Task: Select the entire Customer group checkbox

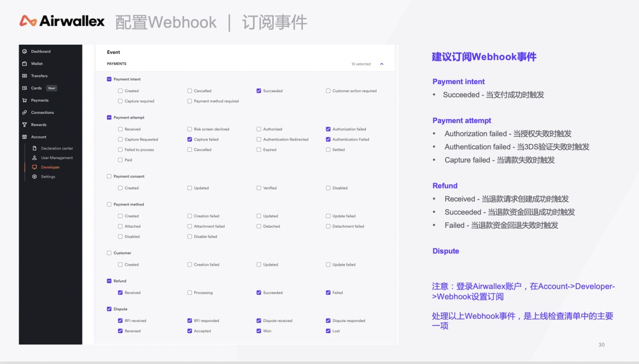Action: tap(109, 253)
